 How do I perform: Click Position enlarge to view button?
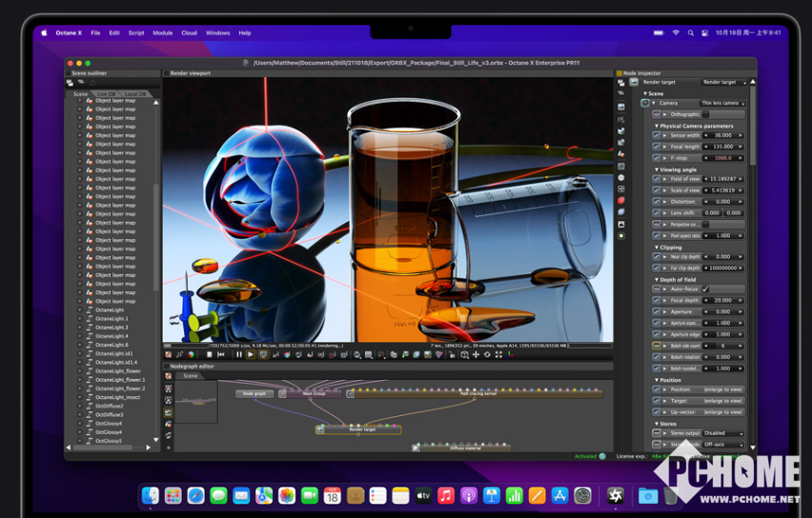tap(723, 389)
